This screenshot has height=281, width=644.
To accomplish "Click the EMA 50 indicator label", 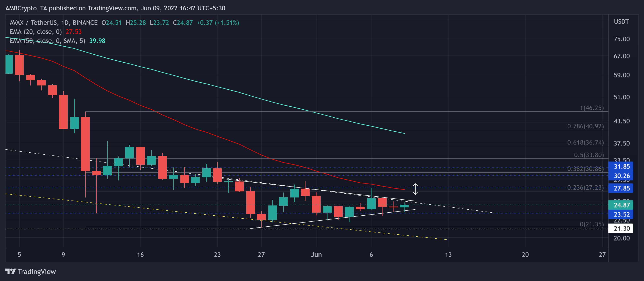I will point(47,41).
